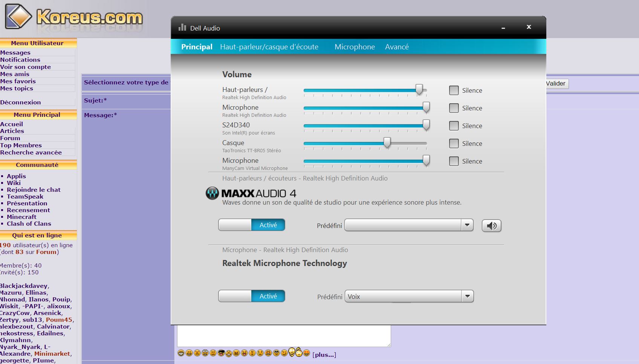Open user Minimarket's profile link
This screenshot has width=639, height=364.
click(x=52, y=354)
